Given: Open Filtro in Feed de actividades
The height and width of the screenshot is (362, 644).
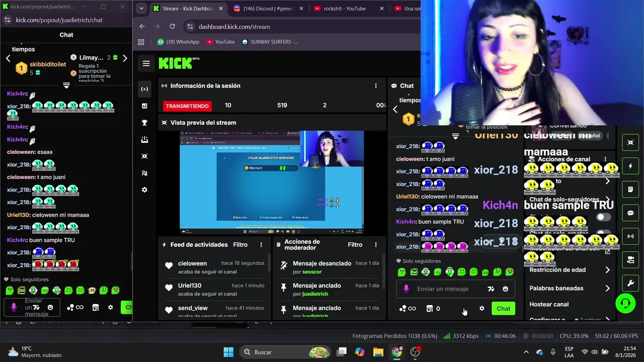Looking at the screenshot, I should 240,245.
